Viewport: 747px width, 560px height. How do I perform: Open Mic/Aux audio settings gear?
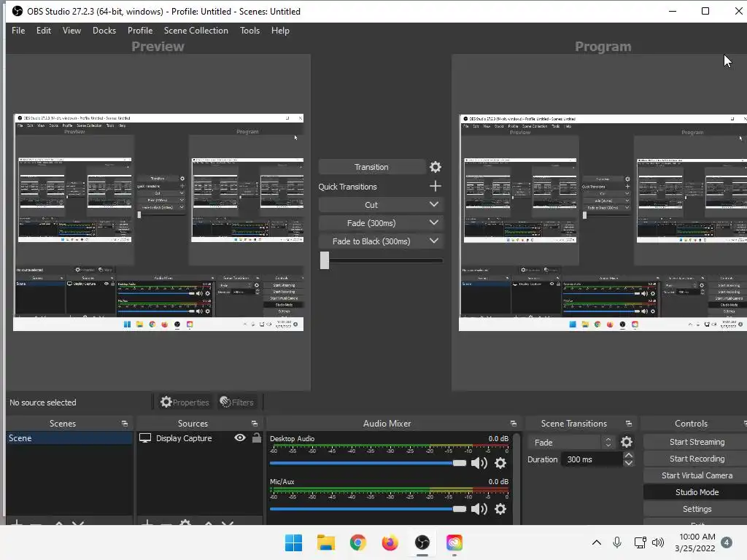(500, 509)
